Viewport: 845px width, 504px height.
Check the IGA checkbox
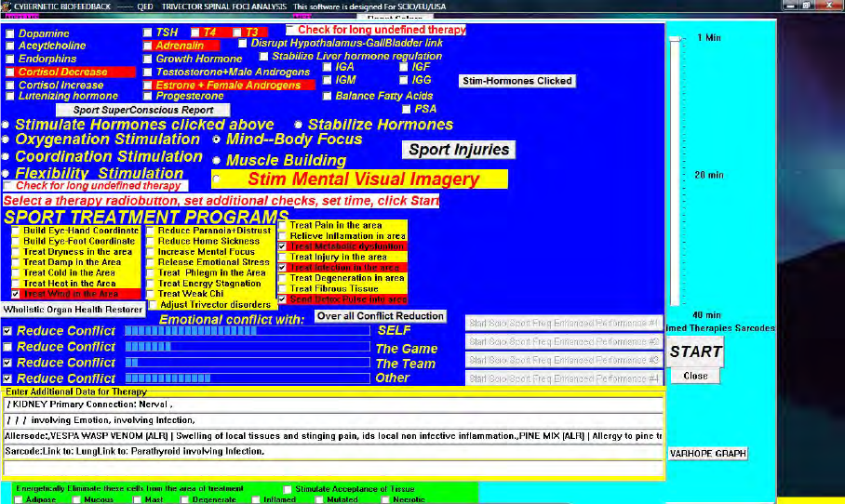[x=328, y=67]
